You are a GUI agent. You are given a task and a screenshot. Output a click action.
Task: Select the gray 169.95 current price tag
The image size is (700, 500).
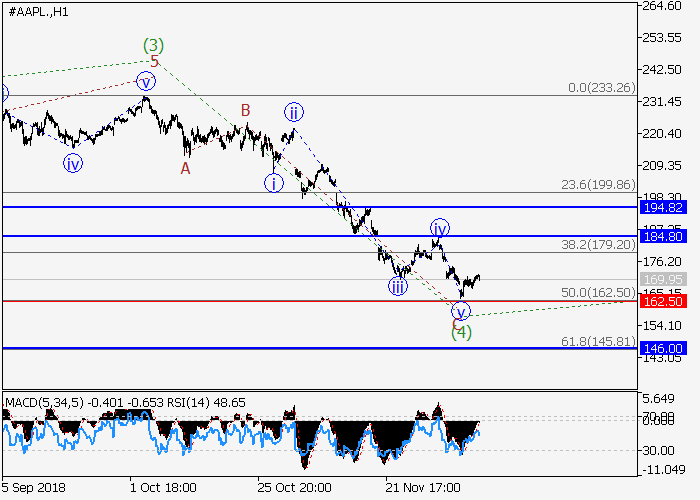tap(660, 280)
